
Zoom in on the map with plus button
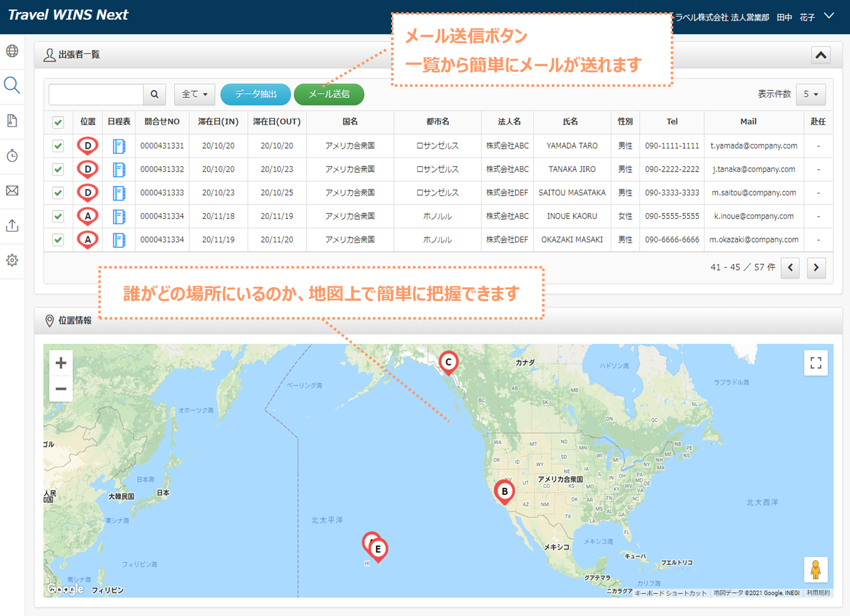[x=61, y=363]
